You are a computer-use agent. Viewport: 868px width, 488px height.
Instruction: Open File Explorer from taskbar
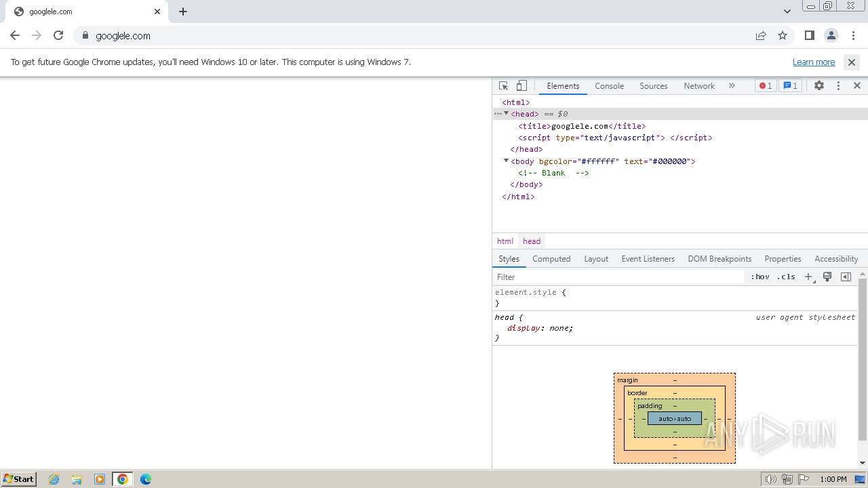77,479
